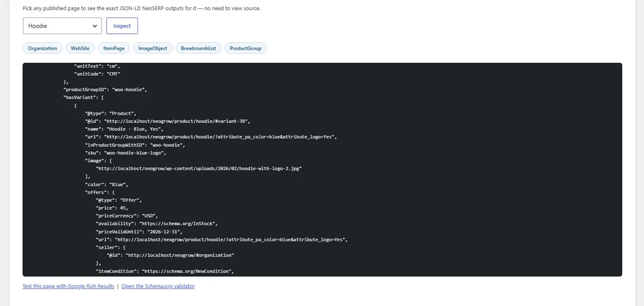644x306 pixels.
Task: Click the "sku": "woo-hoodie-blue-logo" line
Action: click(x=126, y=153)
